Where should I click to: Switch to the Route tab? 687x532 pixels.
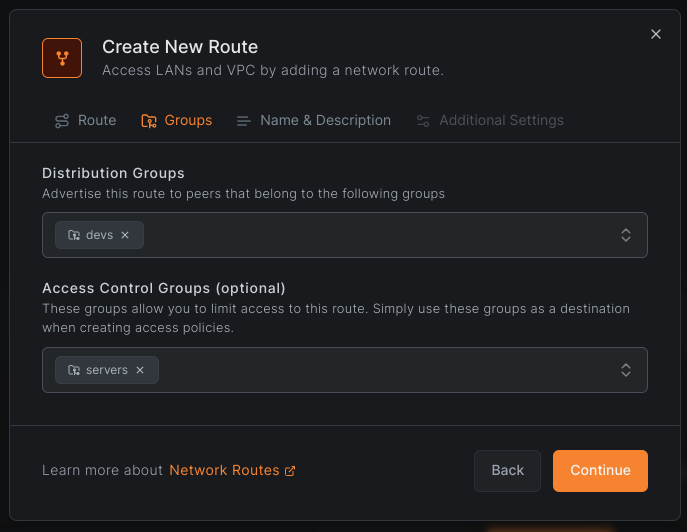pos(96,120)
